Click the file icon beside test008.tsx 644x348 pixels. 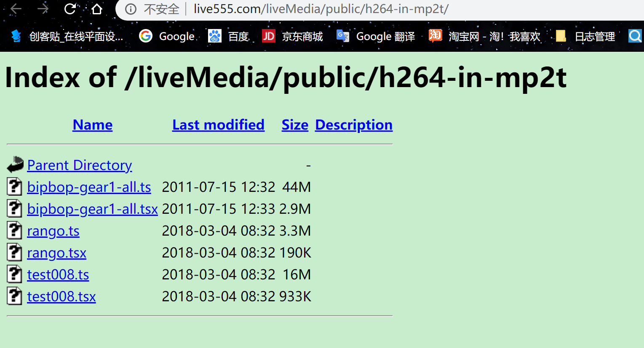click(x=14, y=296)
